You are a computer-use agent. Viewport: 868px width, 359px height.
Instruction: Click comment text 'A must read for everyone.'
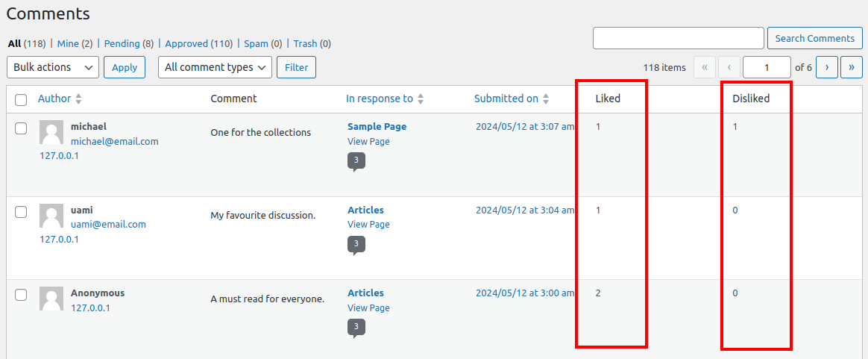[x=268, y=299]
